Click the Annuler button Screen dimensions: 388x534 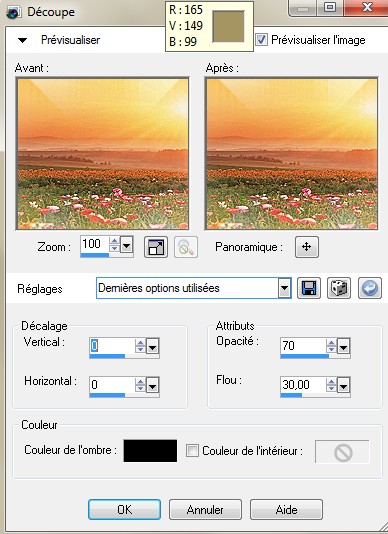coord(205,509)
